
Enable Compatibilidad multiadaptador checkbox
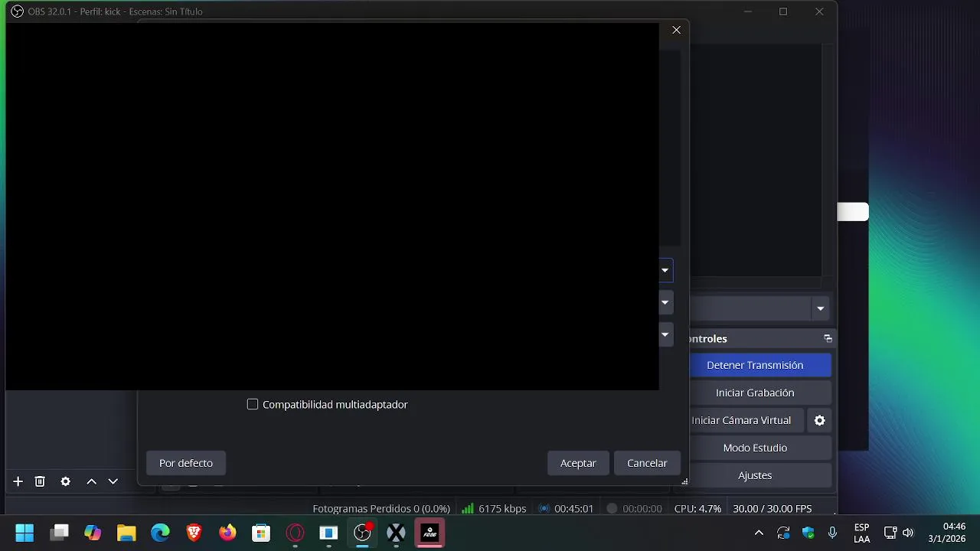(253, 404)
